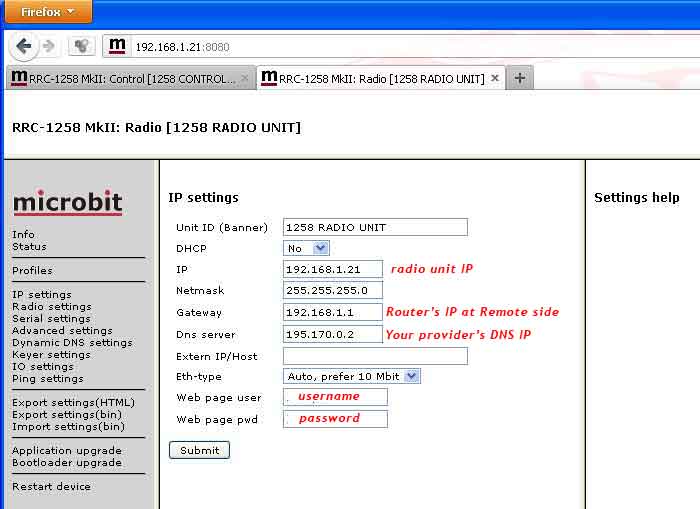Edit the IP field 192.168.1.21
This screenshot has height=509, width=700.
click(333, 269)
